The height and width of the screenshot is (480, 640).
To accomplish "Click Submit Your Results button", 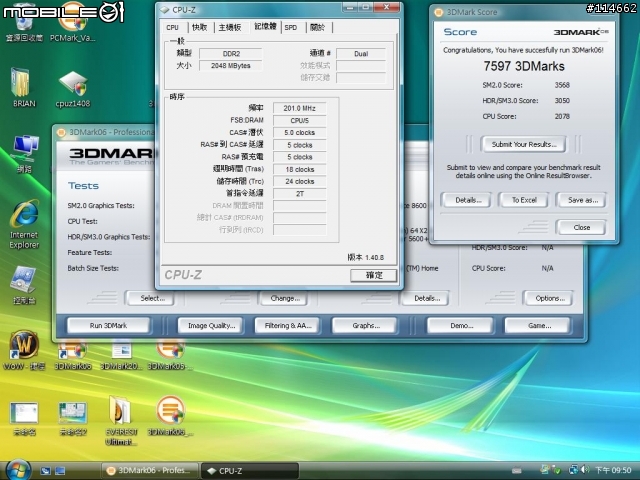I will click(x=524, y=144).
